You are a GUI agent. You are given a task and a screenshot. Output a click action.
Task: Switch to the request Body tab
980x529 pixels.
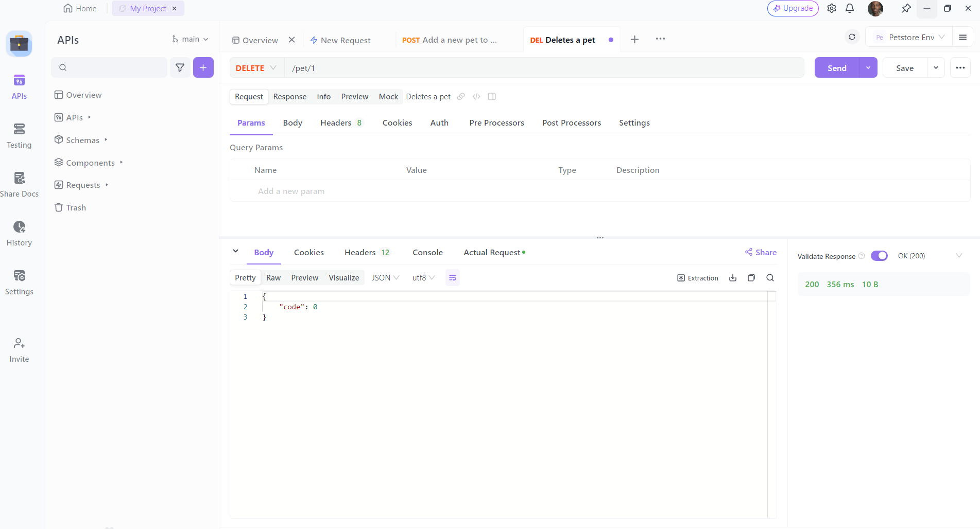point(293,122)
